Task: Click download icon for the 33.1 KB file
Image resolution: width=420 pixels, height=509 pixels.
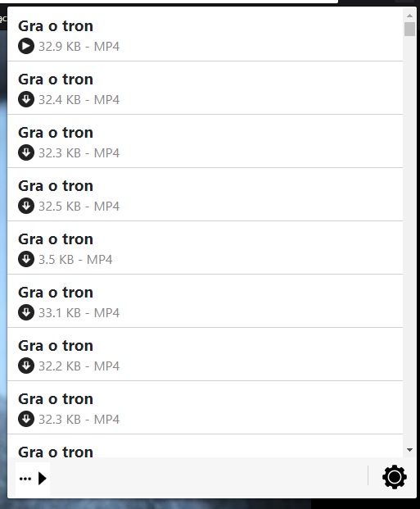Action: coord(26,312)
